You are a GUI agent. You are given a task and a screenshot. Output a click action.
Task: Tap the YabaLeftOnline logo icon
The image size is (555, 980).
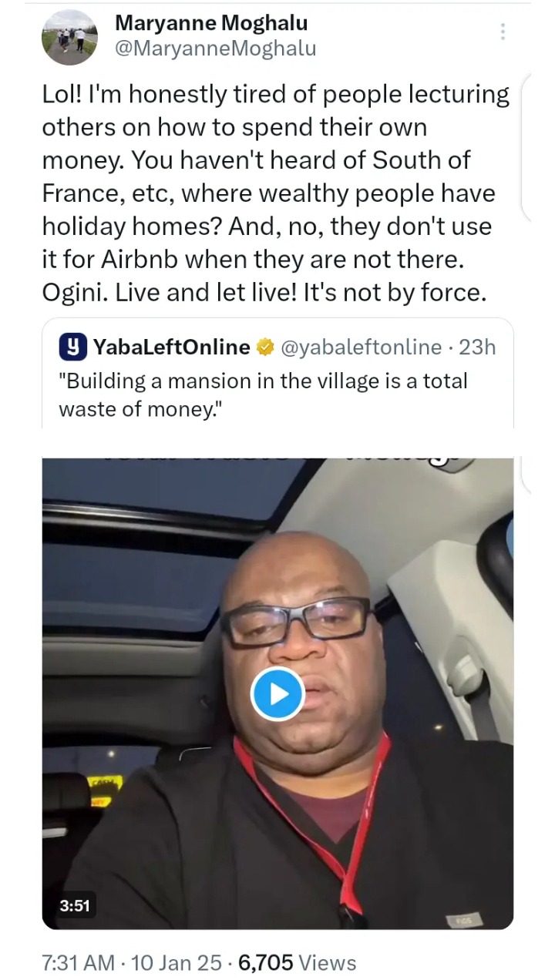72,347
